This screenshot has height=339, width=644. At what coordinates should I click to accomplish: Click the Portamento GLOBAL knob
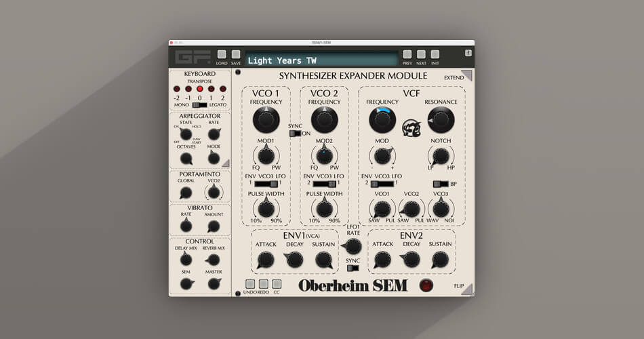coord(186,193)
